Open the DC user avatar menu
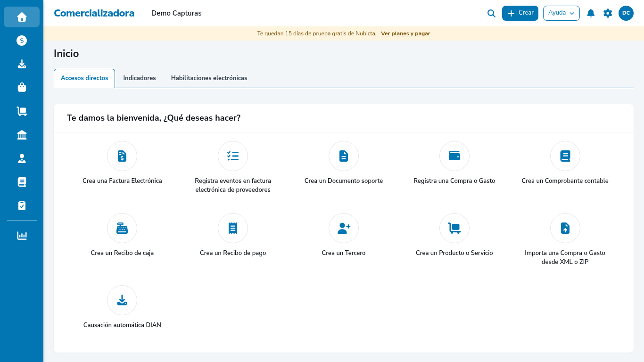The width and height of the screenshot is (644, 362). [x=626, y=13]
